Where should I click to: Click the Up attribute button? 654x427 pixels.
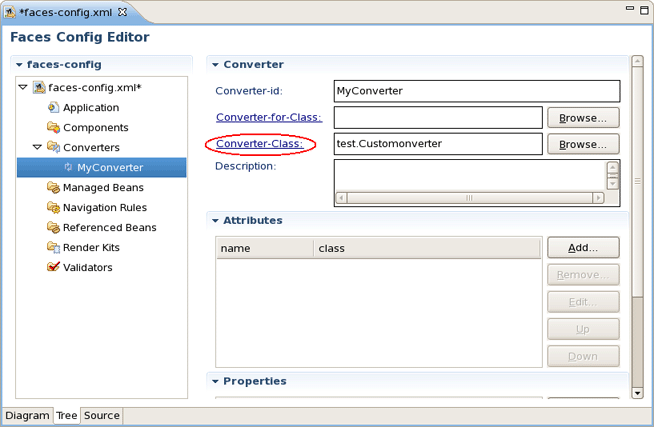pos(583,329)
